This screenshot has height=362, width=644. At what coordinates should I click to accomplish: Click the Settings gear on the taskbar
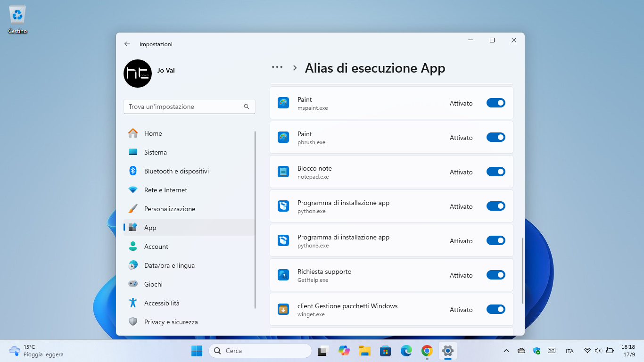click(x=447, y=351)
